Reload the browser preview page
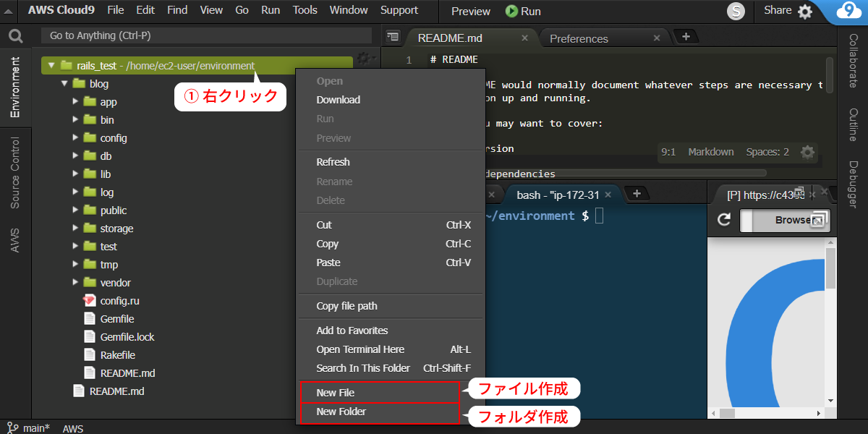Image resolution: width=868 pixels, height=434 pixels. [723, 220]
